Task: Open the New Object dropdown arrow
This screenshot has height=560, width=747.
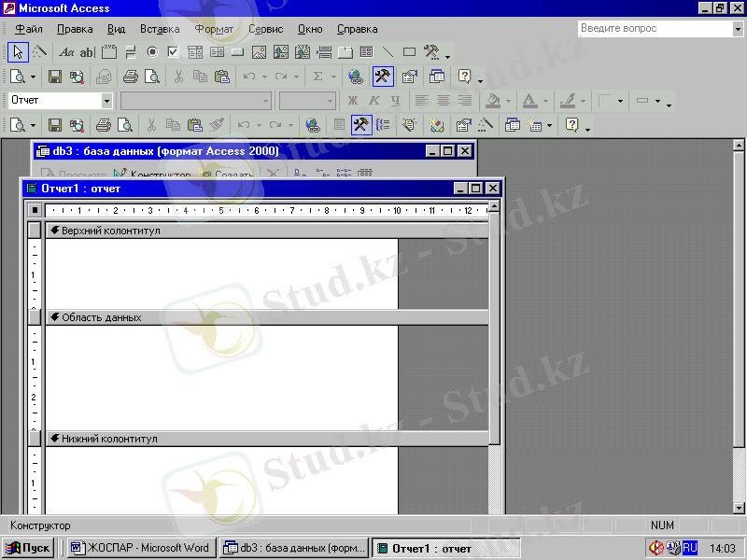Action: point(549,124)
